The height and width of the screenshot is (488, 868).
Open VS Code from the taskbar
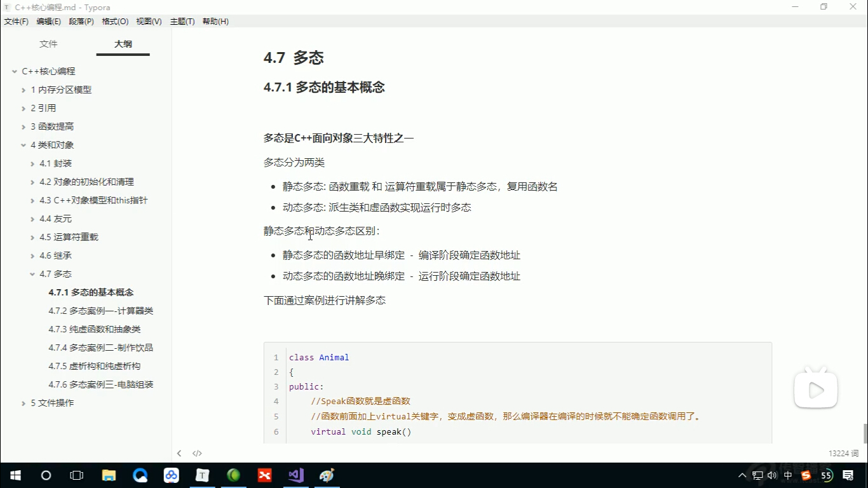tap(295, 475)
